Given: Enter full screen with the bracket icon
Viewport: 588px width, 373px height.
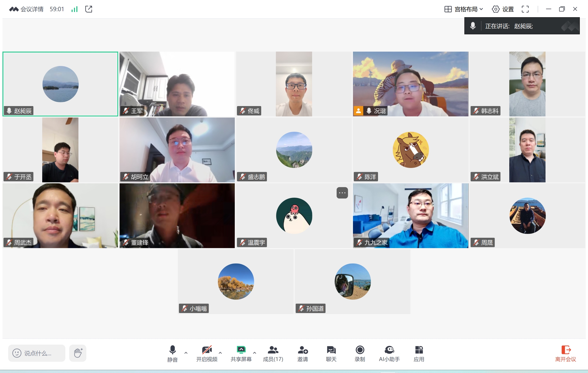Looking at the screenshot, I should 525,9.
